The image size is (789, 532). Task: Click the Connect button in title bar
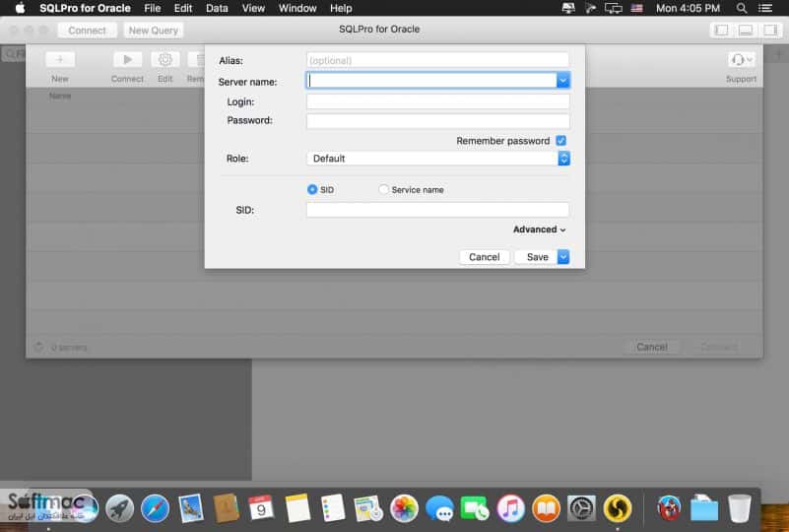coord(87,31)
